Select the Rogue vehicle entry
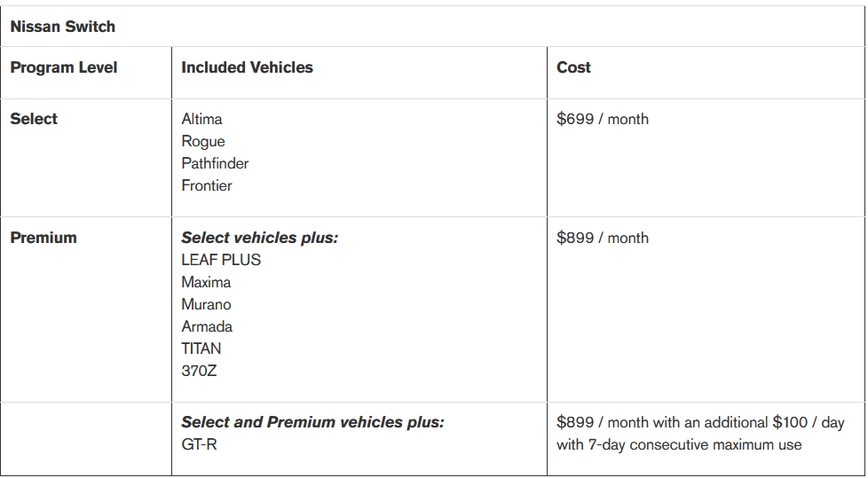 [x=203, y=141]
